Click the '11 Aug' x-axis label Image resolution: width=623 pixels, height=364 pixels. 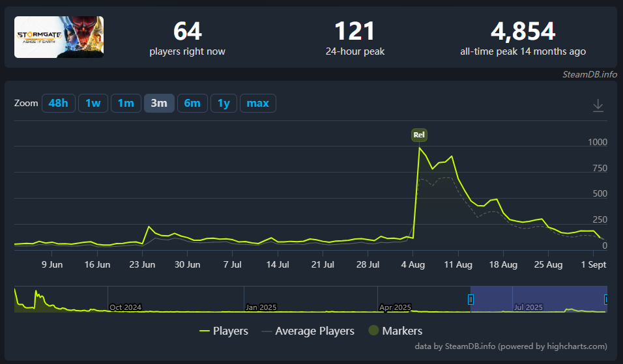pos(458,264)
